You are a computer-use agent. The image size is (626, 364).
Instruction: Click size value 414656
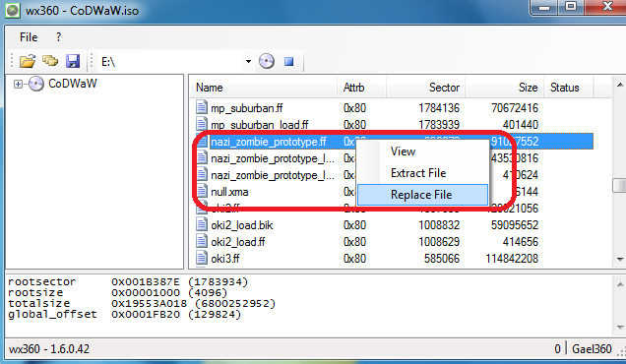(521, 242)
